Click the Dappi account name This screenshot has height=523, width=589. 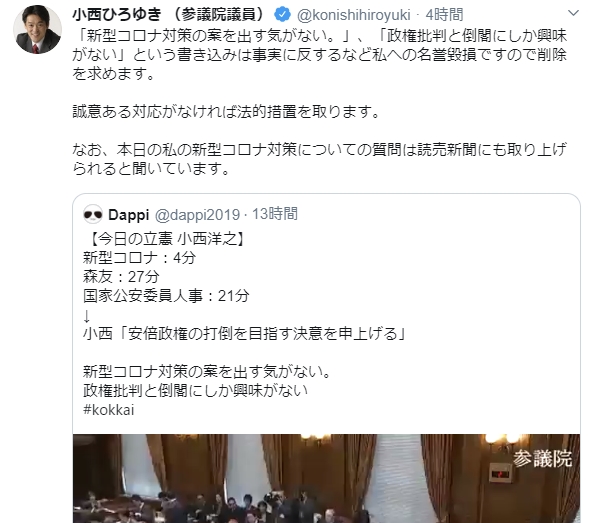pos(128,215)
